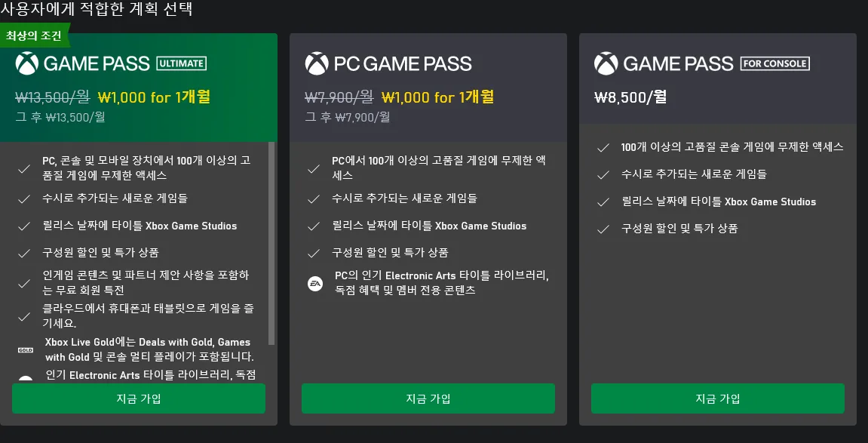Click the ₩1,000 for 1개월 PC Game Pass offer
The width and height of the screenshot is (868, 443).
[437, 97]
